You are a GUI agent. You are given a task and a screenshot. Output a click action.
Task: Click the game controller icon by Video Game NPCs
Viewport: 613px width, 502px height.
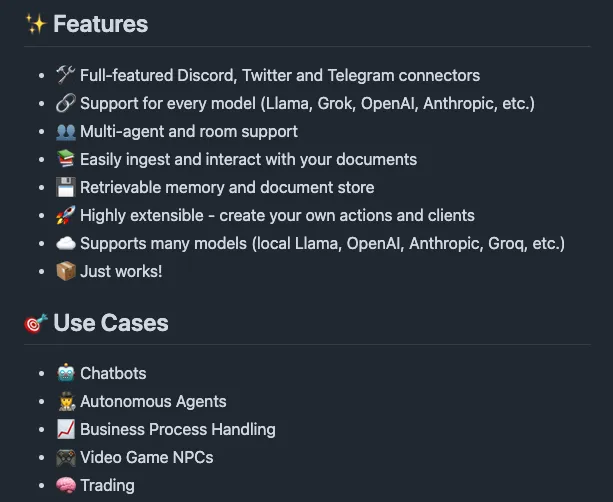(x=66, y=457)
